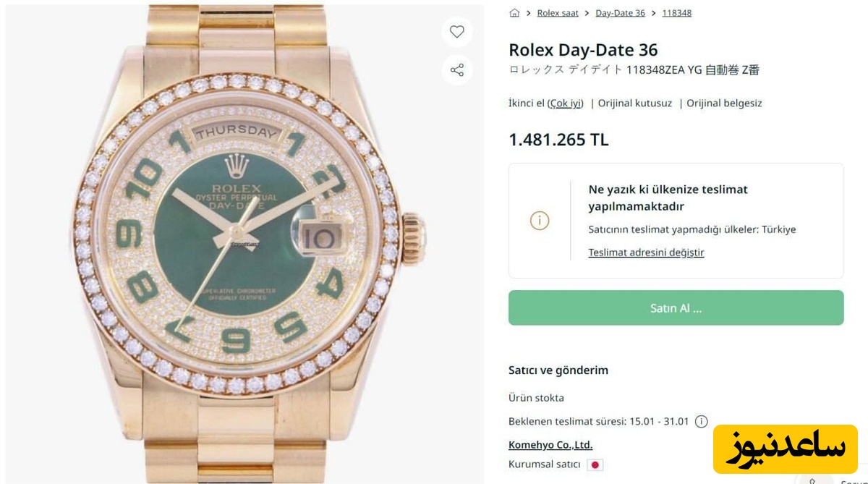Click the chevron between Day-Date 36 and 118348
This screenshot has height=484, width=868.
[x=654, y=13]
